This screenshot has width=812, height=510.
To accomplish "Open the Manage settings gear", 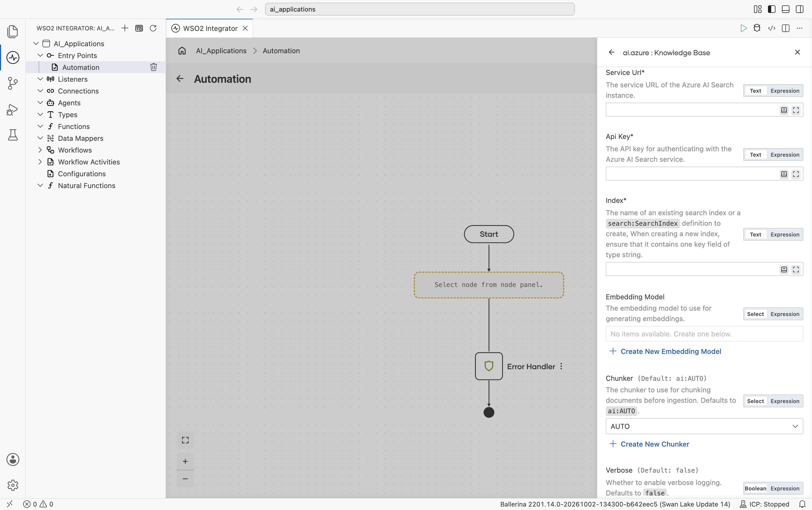I will click(12, 485).
